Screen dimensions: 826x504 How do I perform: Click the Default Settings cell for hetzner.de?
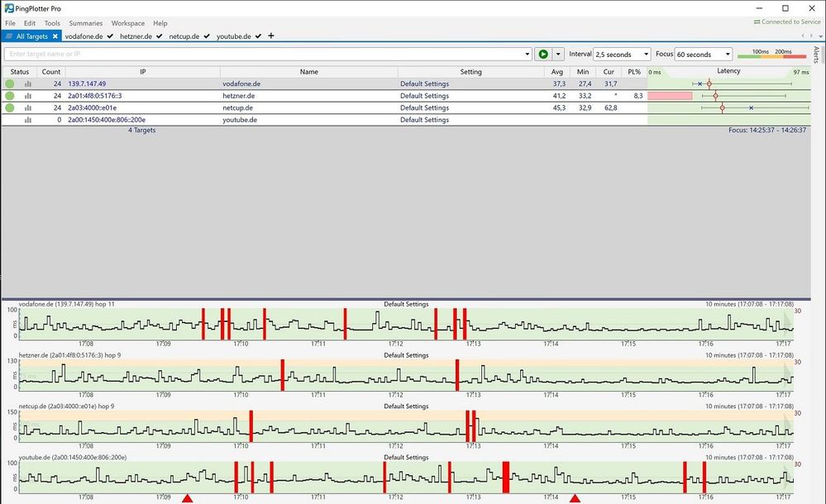[424, 96]
